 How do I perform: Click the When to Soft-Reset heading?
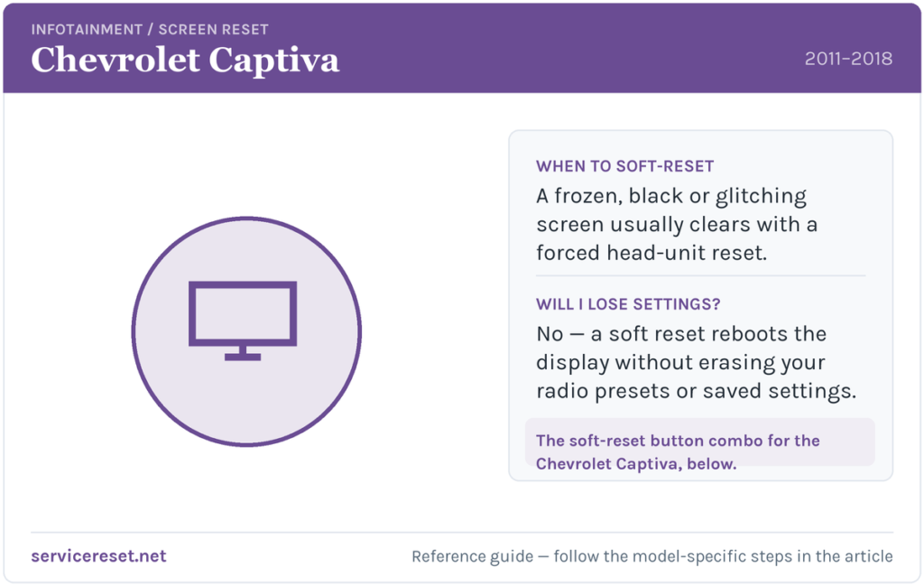[x=624, y=166]
